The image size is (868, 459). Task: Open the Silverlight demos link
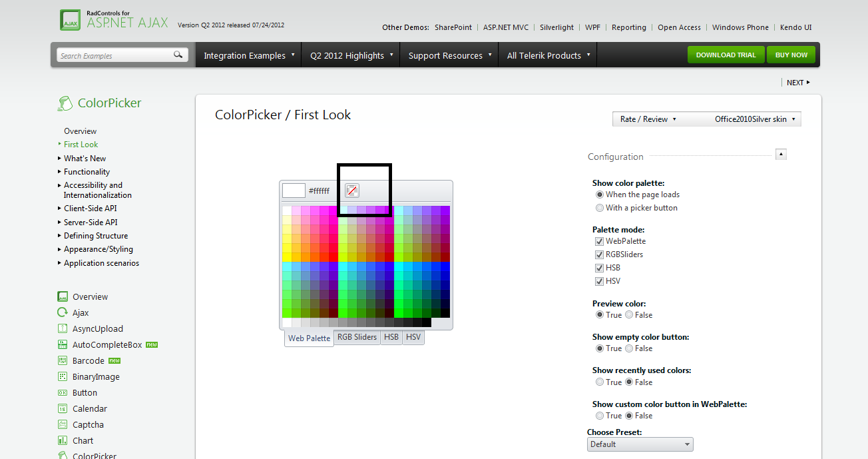click(557, 27)
